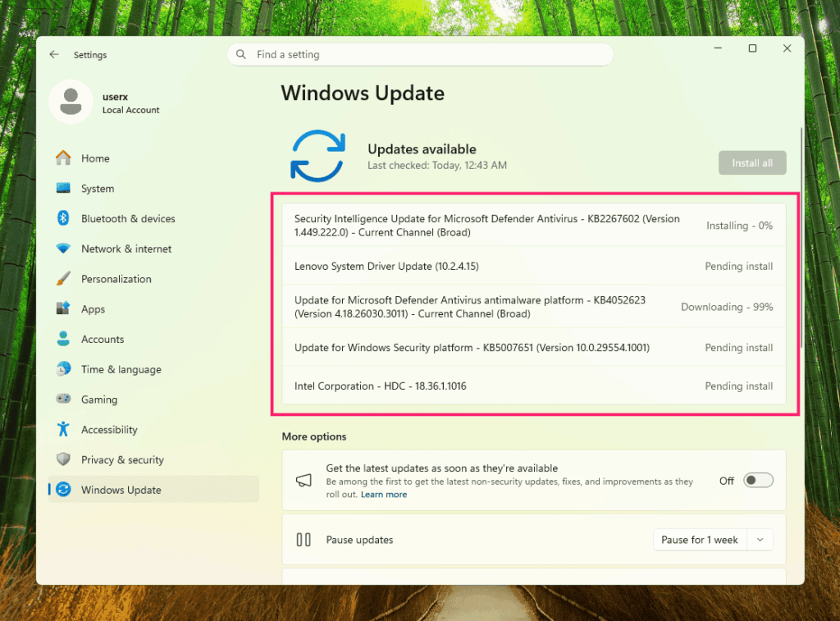Screen dimensions: 840x621
Task: Click the Updates available status heading
Action: [x=422, y=149]
